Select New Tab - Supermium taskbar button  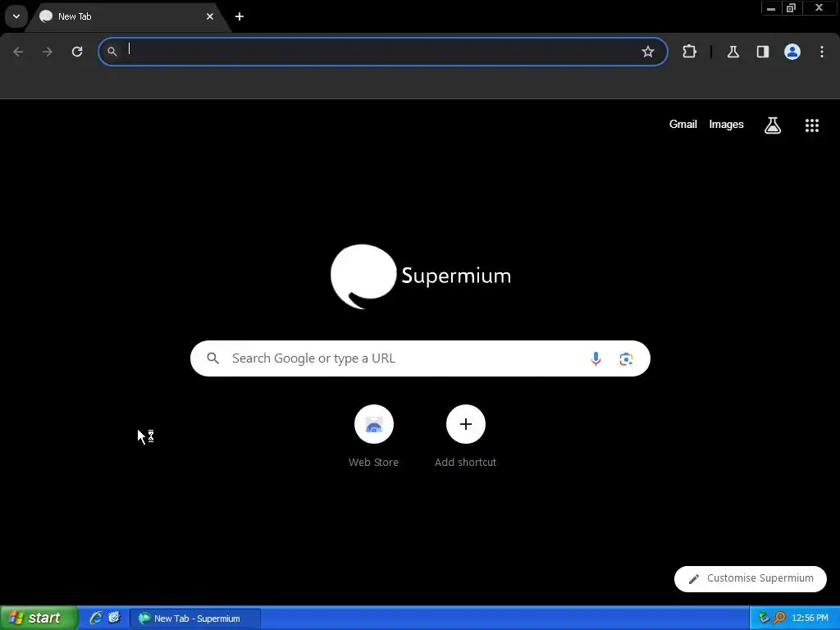(195, 619)
